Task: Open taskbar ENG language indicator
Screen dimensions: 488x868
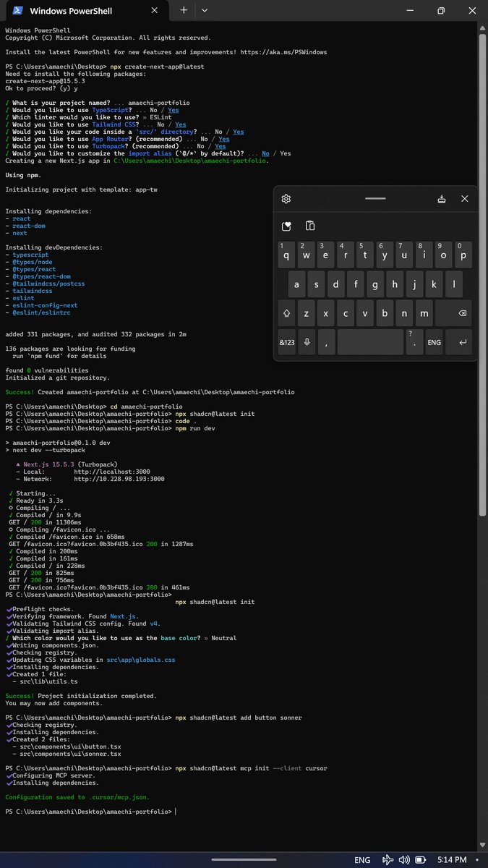Action: click(362, 860)
